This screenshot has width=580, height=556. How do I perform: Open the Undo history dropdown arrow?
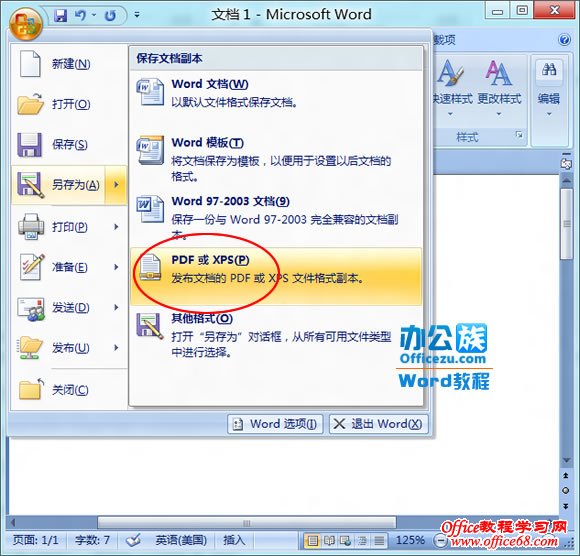point(94,15)
